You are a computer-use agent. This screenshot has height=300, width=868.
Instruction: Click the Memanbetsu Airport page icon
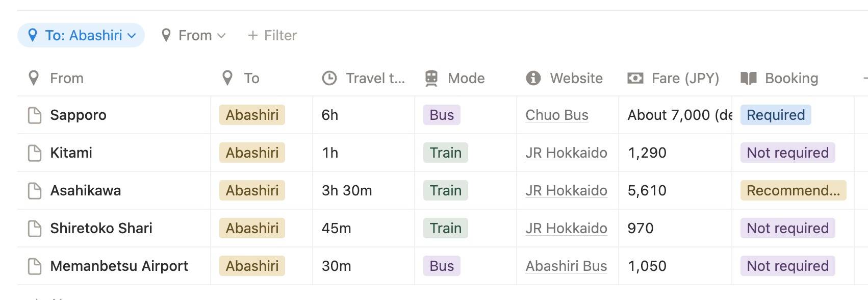point(35,266)
